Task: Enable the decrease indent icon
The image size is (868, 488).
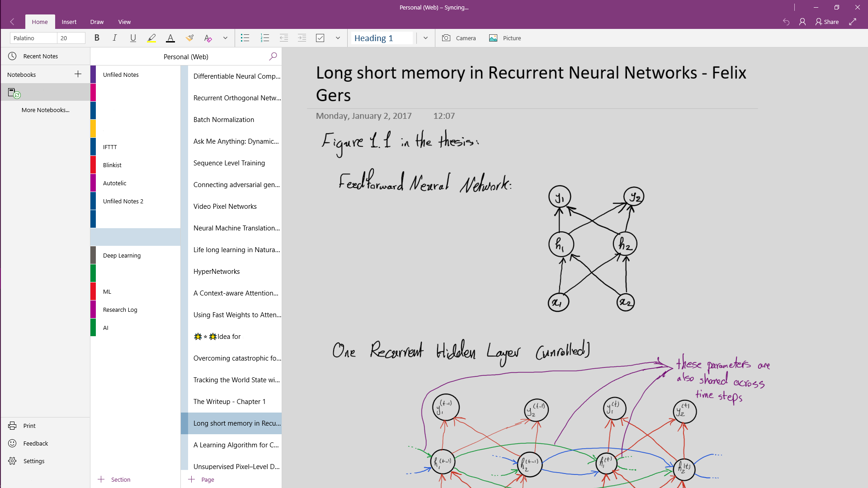Action: (x=284, y=38)
